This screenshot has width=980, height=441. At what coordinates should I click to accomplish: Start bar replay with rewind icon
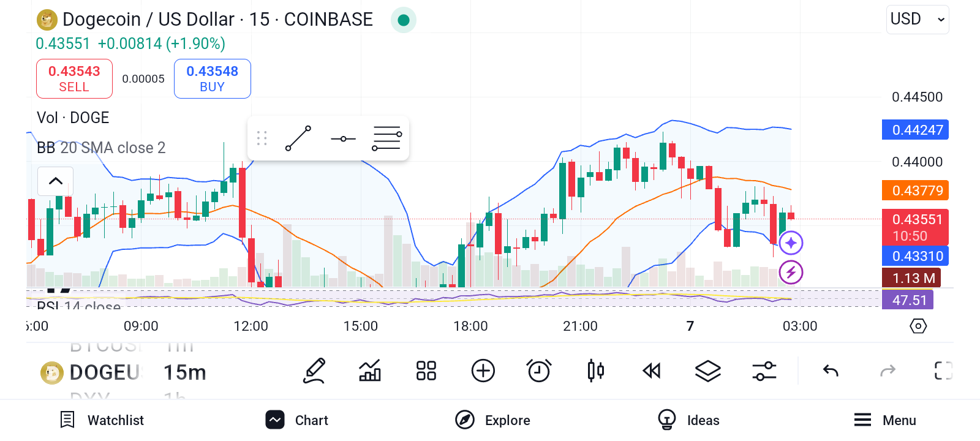point(652,371)
